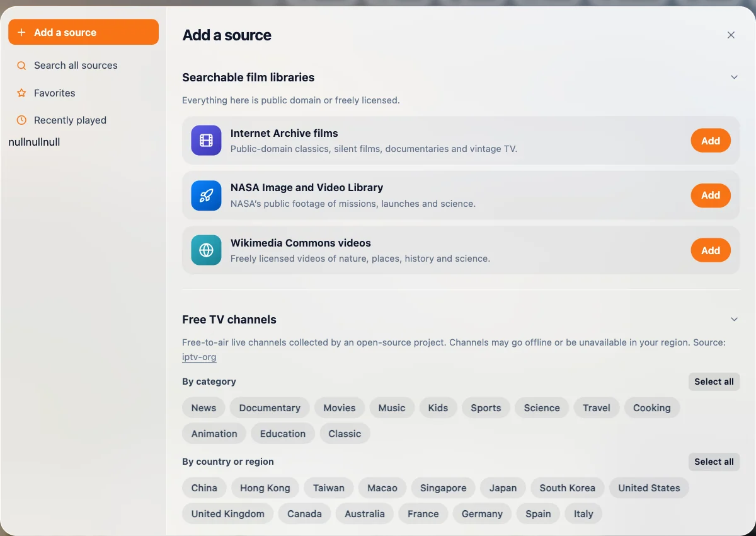Select the Italy region chip
The image size is (756, 536).
583,514
